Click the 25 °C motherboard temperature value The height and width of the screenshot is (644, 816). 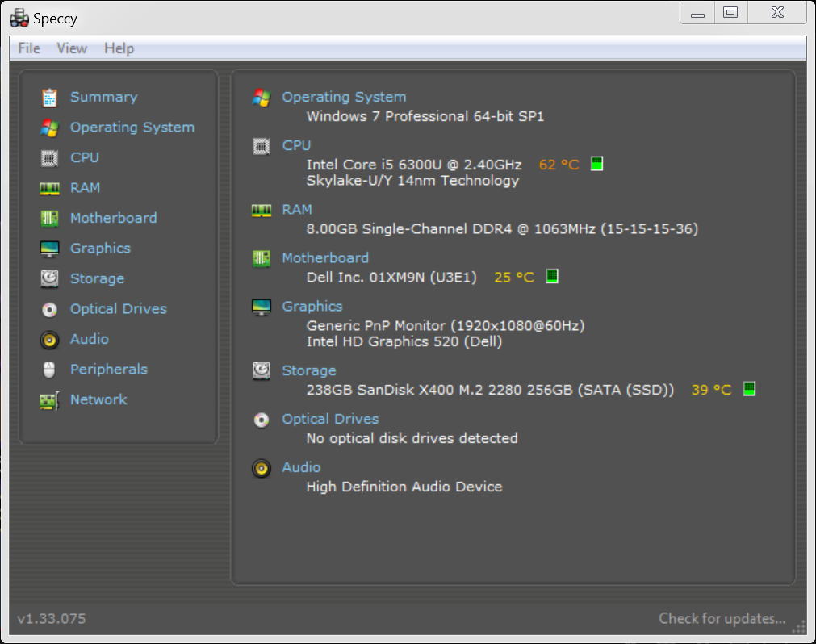pos(514,278)
